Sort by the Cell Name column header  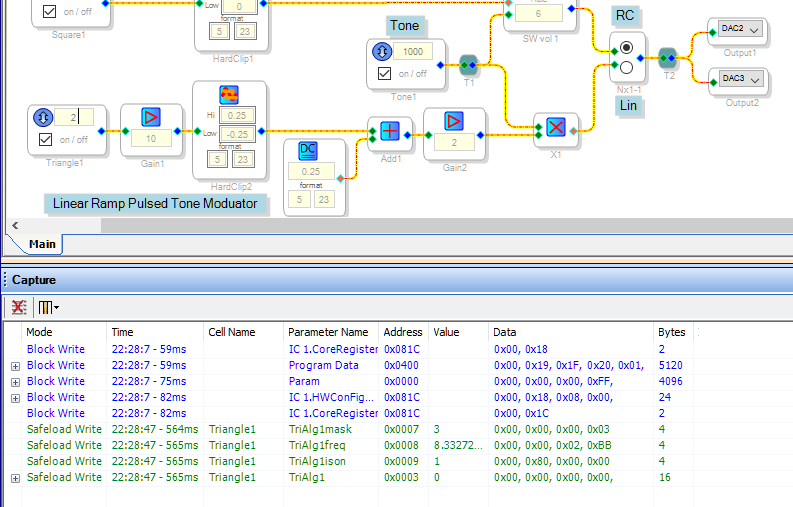[x=243, y=332]
